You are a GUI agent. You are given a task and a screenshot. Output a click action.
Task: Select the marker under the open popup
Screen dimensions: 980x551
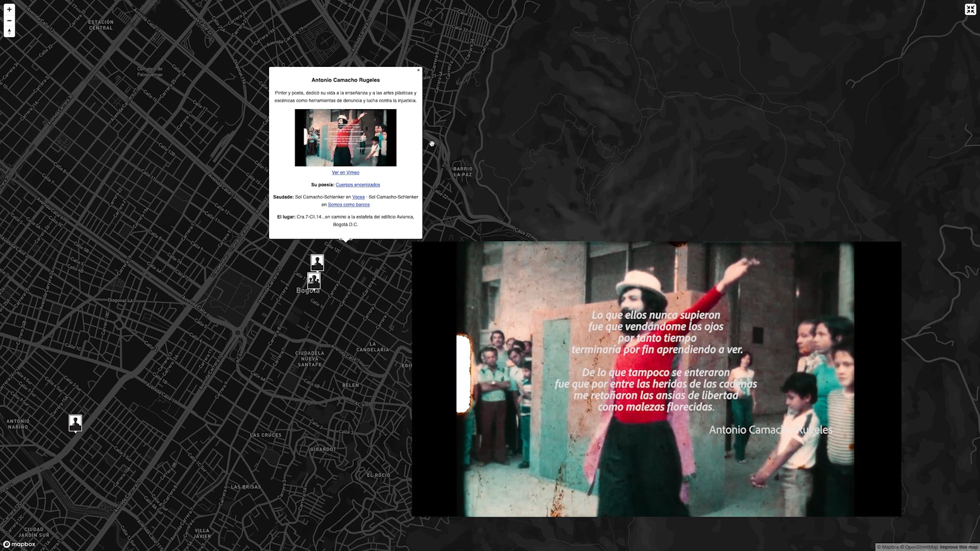pos(345,242)
